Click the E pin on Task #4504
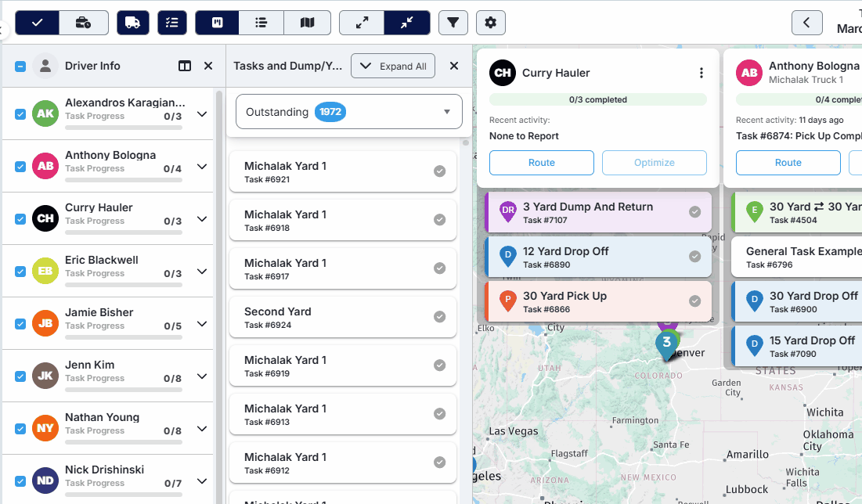The width and height of the screenshot is (862, 504). (x=754, y=211)
